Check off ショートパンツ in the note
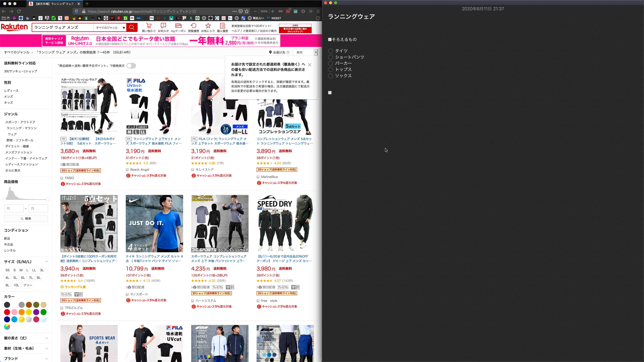 pyautogui.click(x=331, y=57)
